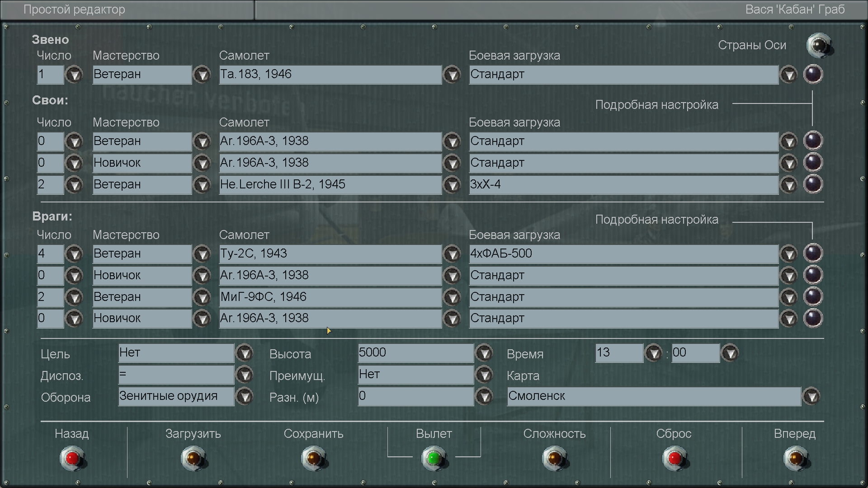
Task: Toggle detail button for He.Lerche III row
Action: pyautogui.click(x=813, y=184)
